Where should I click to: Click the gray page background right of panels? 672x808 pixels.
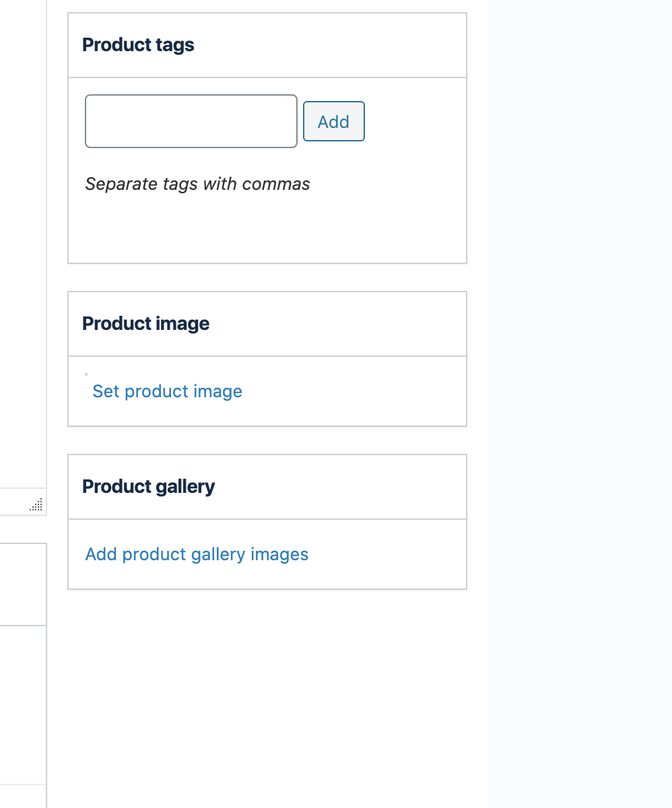click(579, 404)
